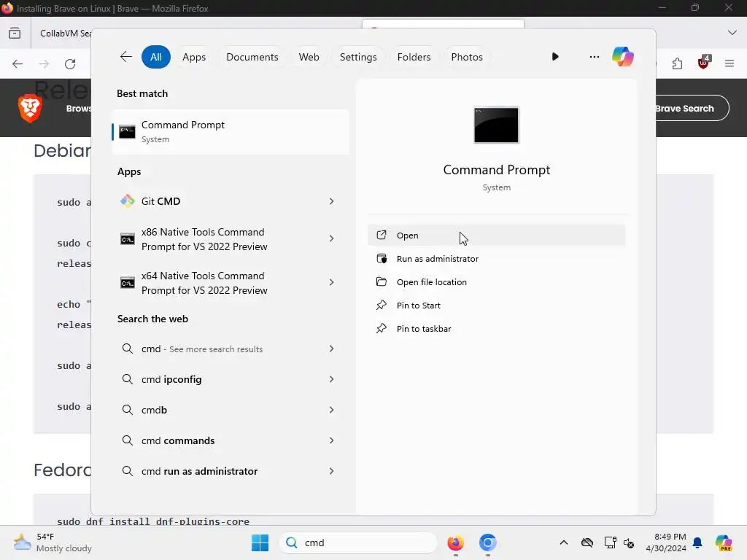Show more filters with the play arrow
Image resolution: width=747 pixels, height=560 pixels.
[x=555, y=57]
